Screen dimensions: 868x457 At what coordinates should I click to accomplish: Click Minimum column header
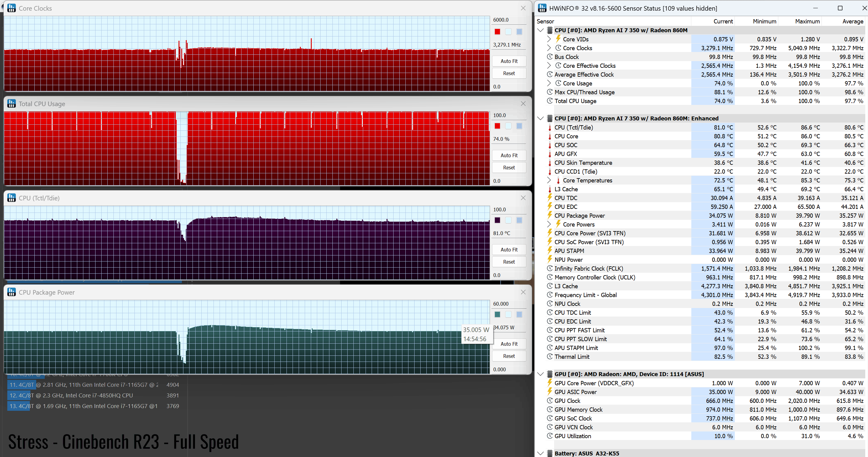[756, 21]
